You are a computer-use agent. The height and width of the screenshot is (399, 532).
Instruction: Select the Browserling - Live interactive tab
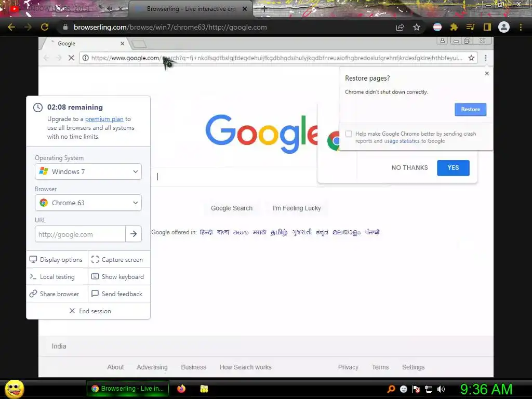point(190,9)
